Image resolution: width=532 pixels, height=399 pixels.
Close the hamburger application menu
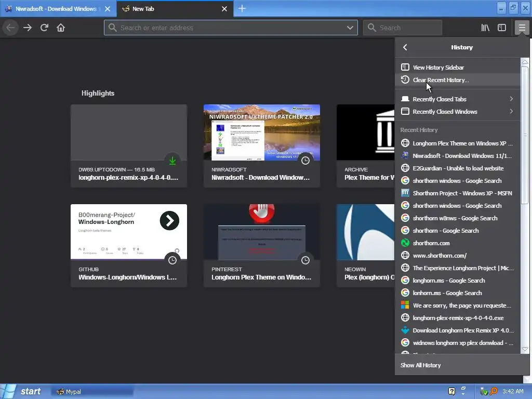click(x=522, y=28)
